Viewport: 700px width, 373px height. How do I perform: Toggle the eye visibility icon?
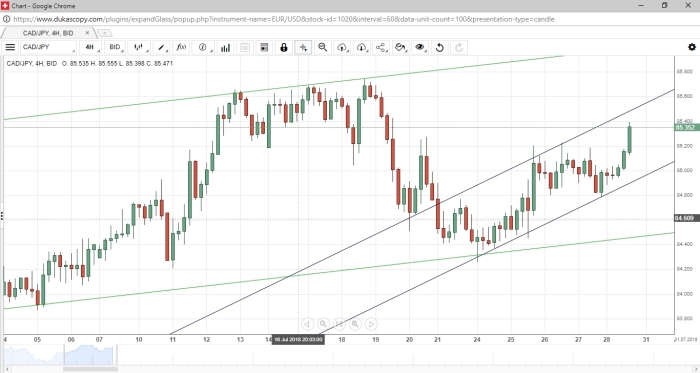coord(420,47)
